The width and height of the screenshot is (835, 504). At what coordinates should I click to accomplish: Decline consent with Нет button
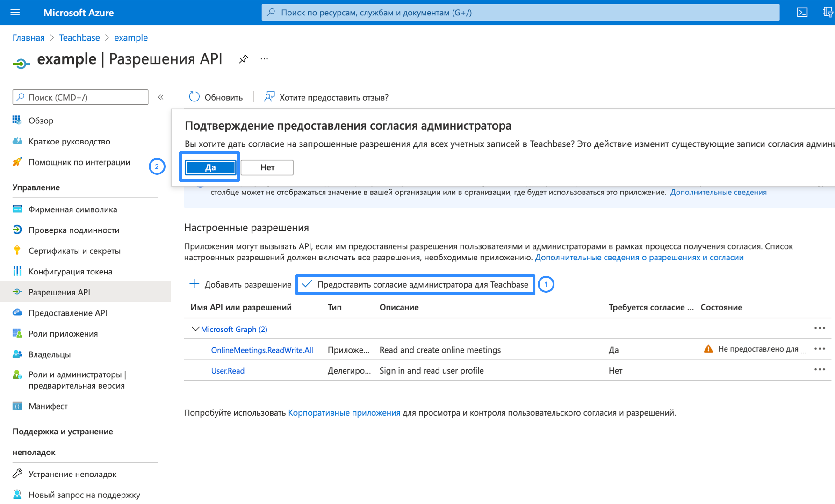[267, 167]
